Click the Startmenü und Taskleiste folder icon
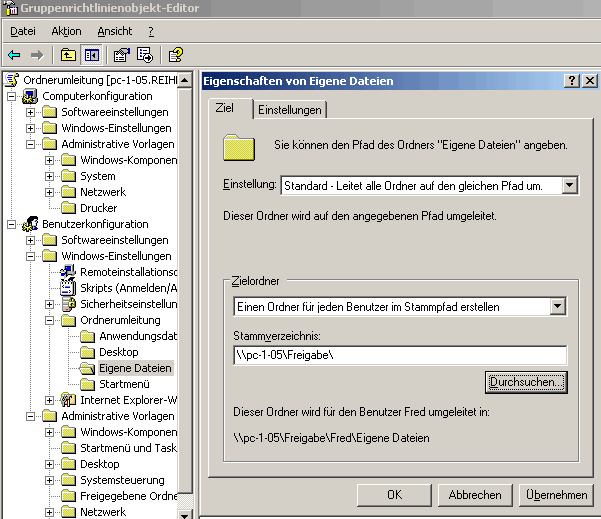 point(68,448)
